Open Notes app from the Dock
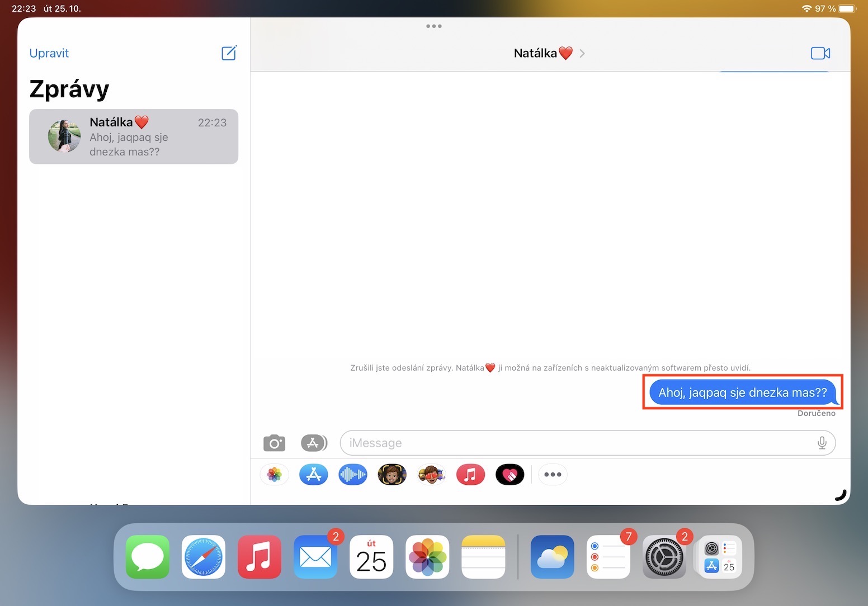The height and width of the screenshot is (606, 868). coord(483,557)
